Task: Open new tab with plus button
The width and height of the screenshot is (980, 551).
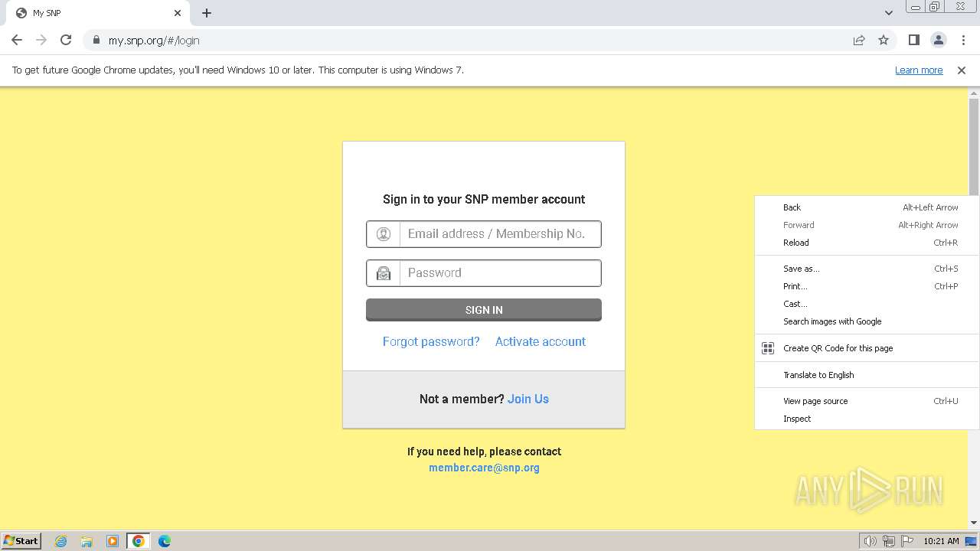Action: click(207, 13)
